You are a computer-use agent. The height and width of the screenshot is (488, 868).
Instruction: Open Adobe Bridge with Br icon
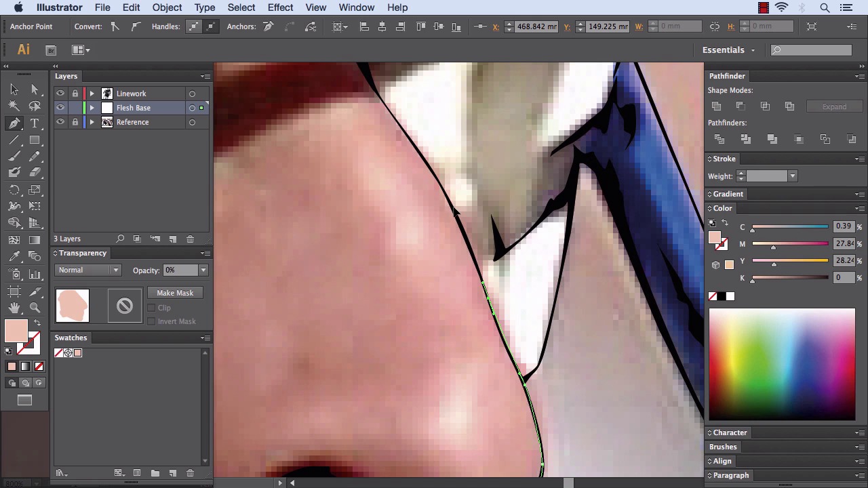click(51, 50)
